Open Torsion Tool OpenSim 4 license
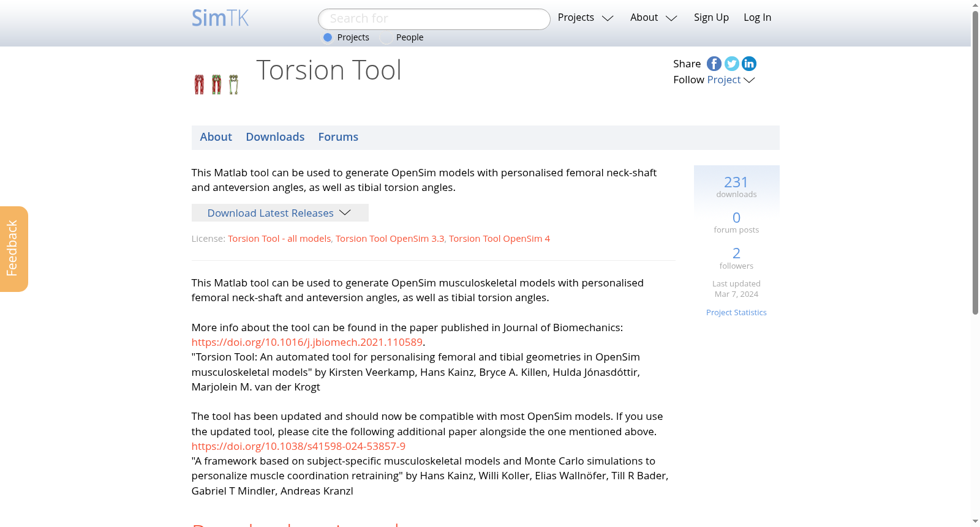 499,239
